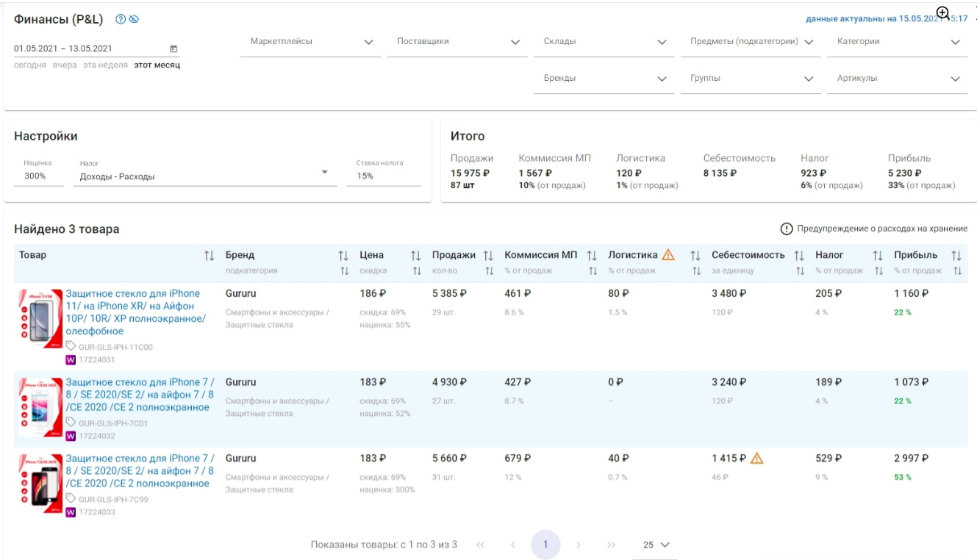The height and width of the screenshot is (560, 977).
Task: Select the 'вчера' date shortcut
Action: (x=64, y=65)
